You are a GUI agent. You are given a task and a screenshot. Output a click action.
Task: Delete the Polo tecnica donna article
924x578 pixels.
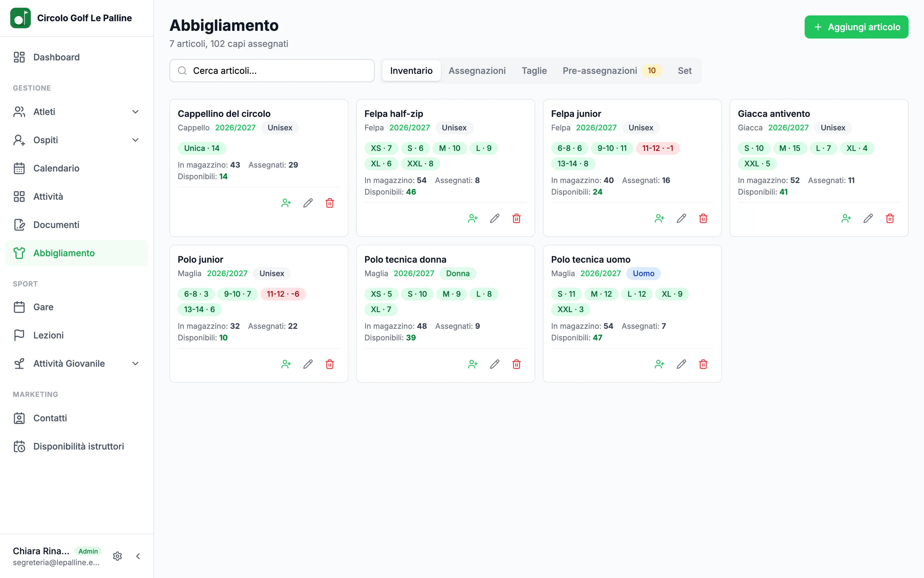point(517,364)
